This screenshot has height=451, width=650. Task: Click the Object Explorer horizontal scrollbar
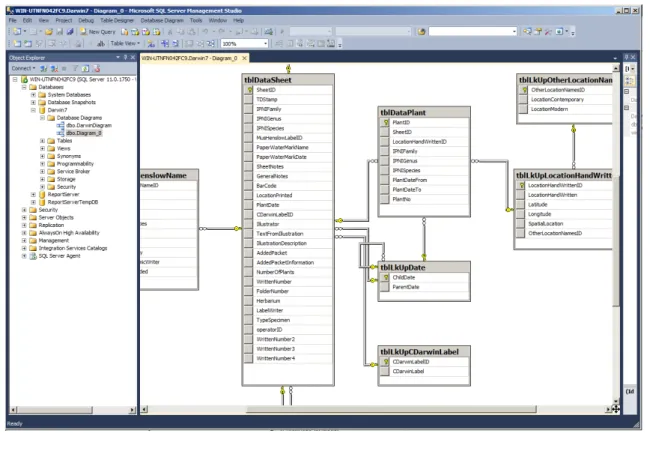click(73, 410)
